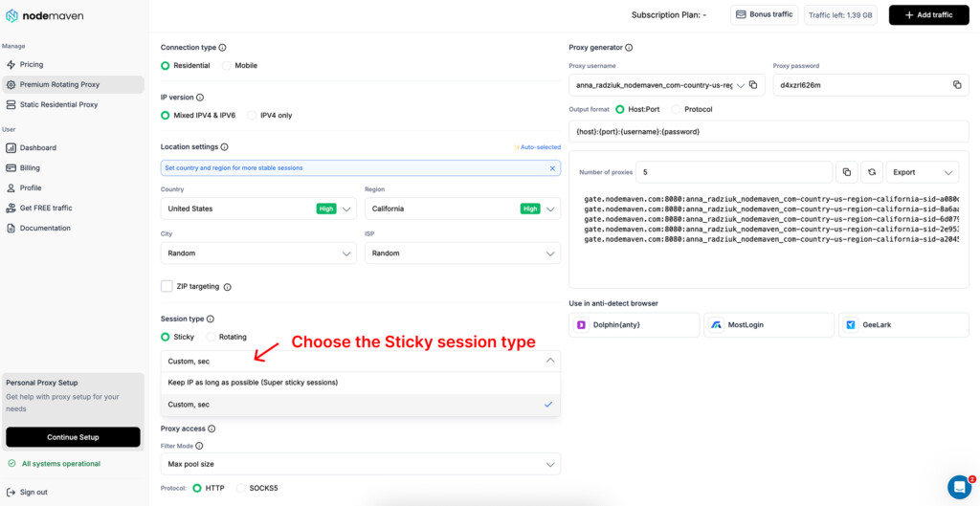Open Pricing in the sidebar

pos(32,64)
